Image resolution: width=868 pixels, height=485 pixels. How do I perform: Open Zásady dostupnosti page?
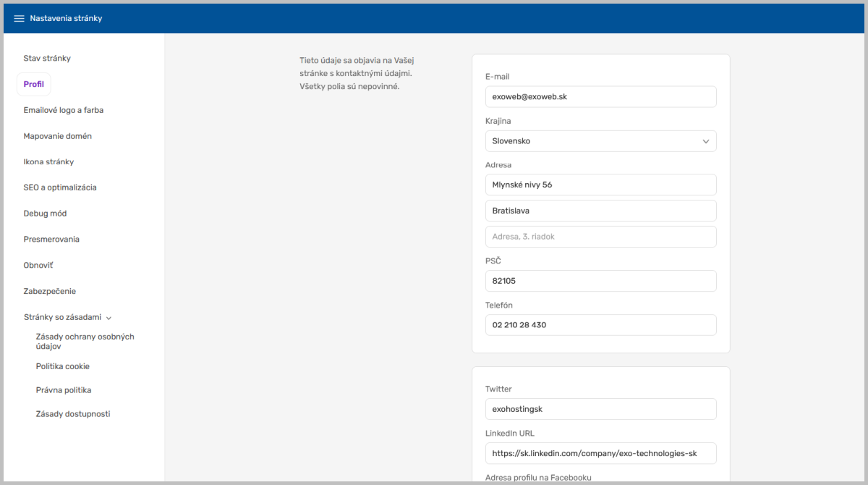coord(73,414)
